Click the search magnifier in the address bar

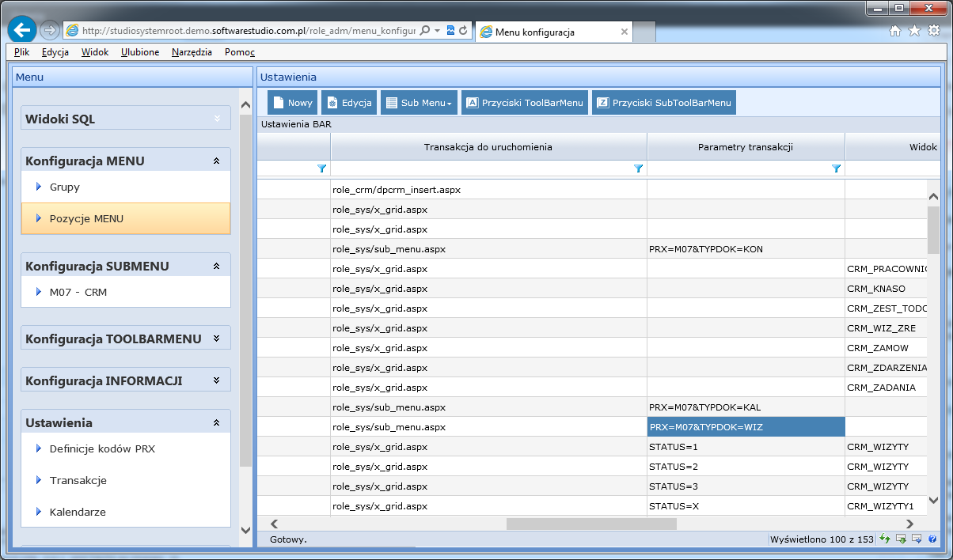425,31
